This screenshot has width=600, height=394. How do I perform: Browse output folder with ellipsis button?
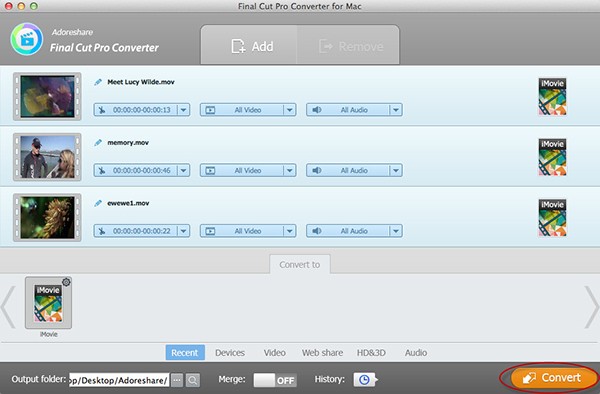(177, 380)
